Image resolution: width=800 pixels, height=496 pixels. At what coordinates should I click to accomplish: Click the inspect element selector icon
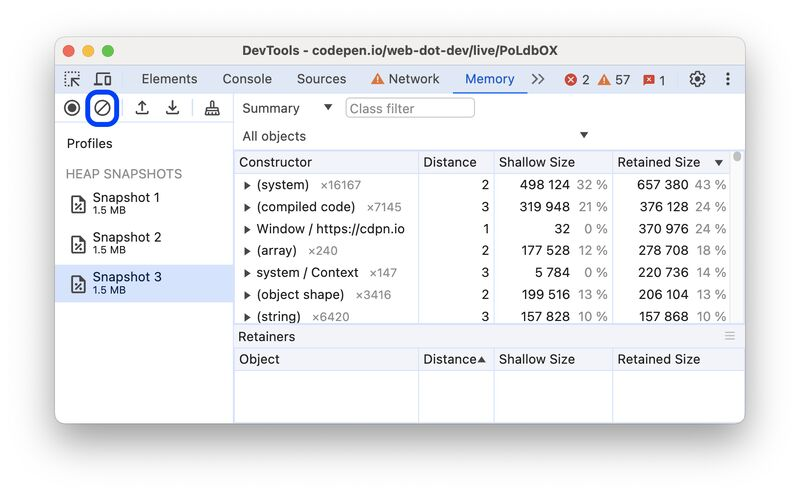point(72,79)
